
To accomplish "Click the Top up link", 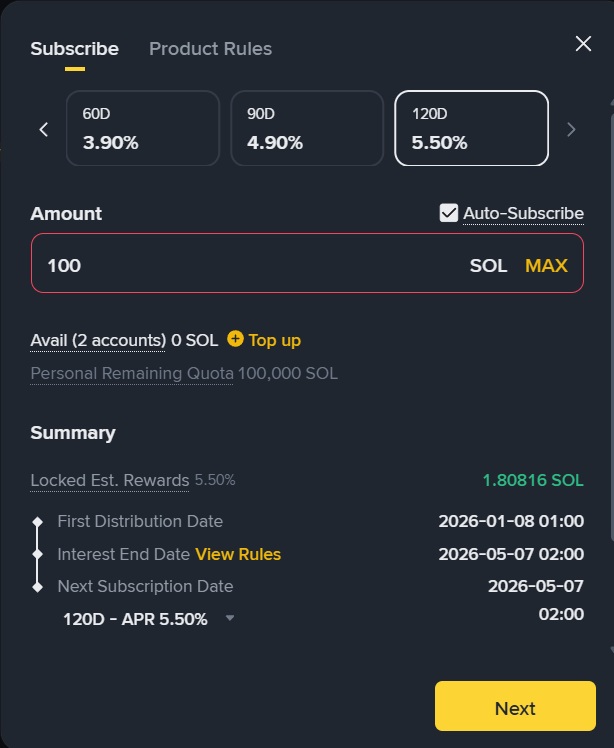I will tap(274, 340).
